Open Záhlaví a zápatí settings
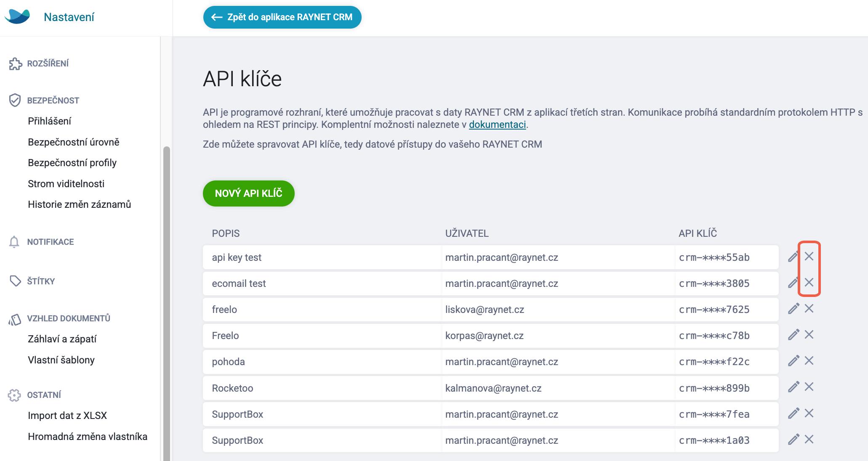The height and width of the screenshot is (461, 868). click(x=62, y=339)
